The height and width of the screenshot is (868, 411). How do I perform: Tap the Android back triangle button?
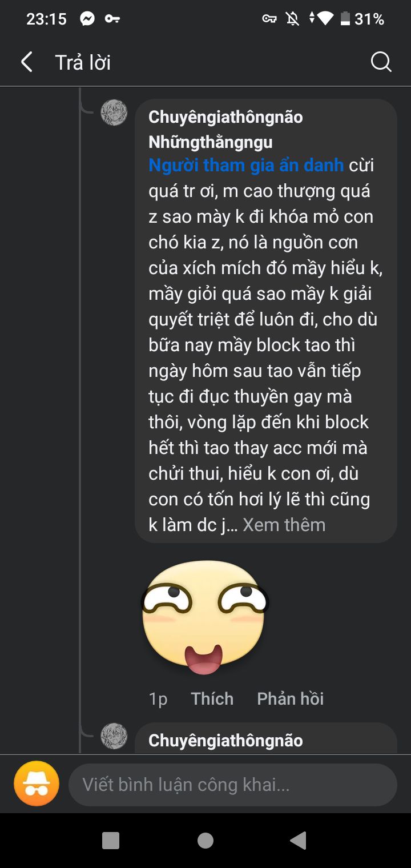298,841
